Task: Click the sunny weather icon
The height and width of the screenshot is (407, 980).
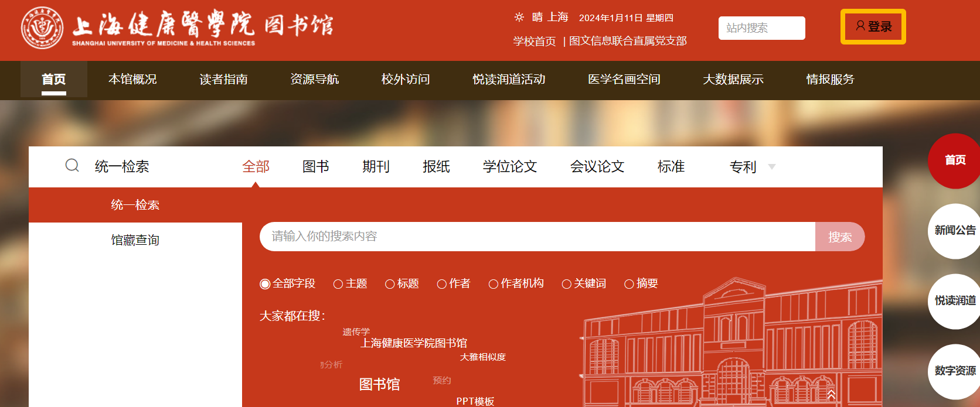Action: click(x=519, y=18)
